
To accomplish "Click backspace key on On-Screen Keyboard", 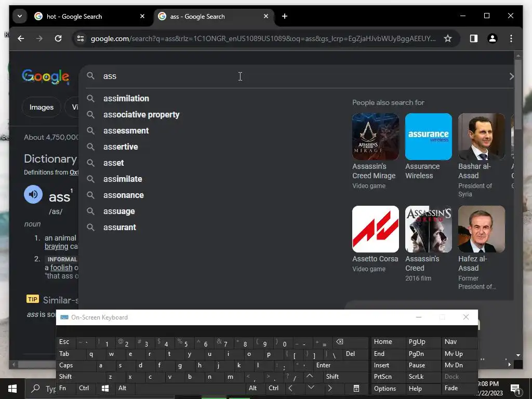I will (351, 342).
